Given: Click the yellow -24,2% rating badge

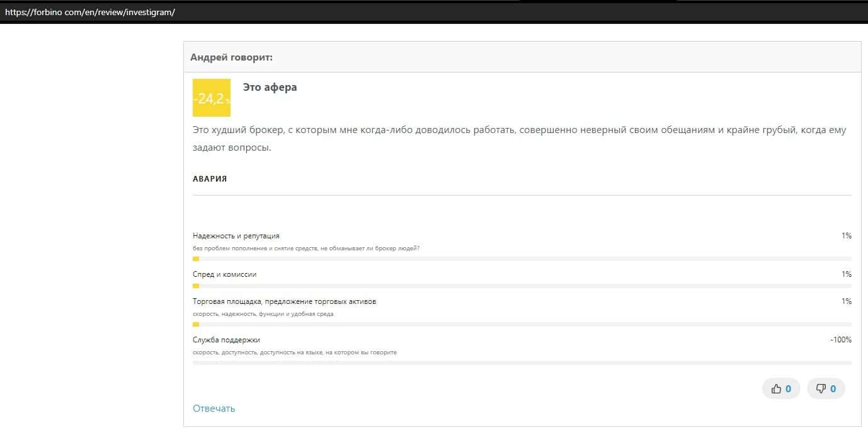Looking at the screenshot, I should 212,98.
